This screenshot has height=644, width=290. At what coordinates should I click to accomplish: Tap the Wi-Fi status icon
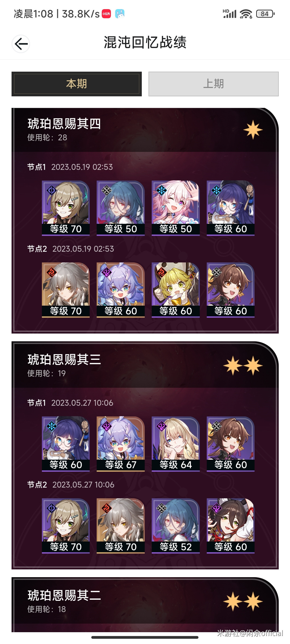click(246, 14)
